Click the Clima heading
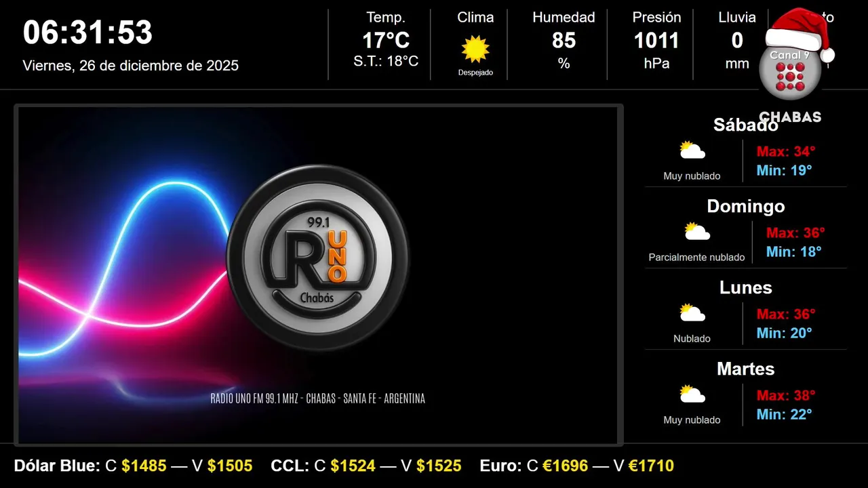Screen dimensions: 868x488 click(475, 18)
